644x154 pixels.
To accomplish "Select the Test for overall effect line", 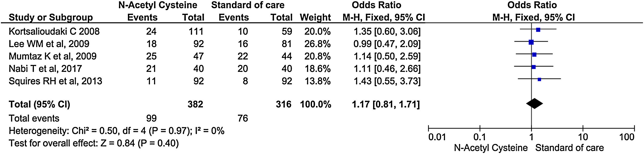I will (x=94, y=143).
